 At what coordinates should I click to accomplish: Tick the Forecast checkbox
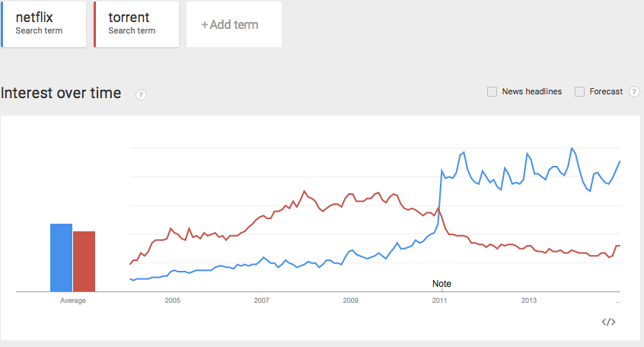coord(580,92)
